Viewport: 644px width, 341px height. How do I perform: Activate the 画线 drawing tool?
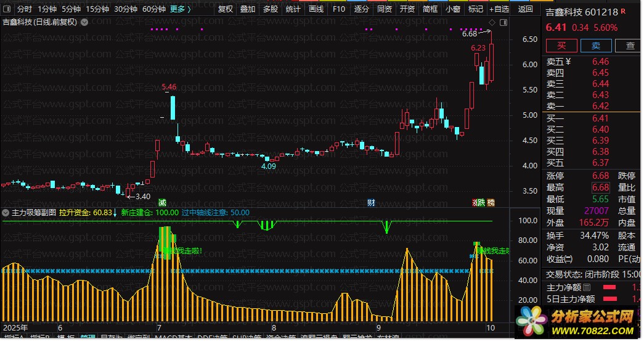(316, 9)
